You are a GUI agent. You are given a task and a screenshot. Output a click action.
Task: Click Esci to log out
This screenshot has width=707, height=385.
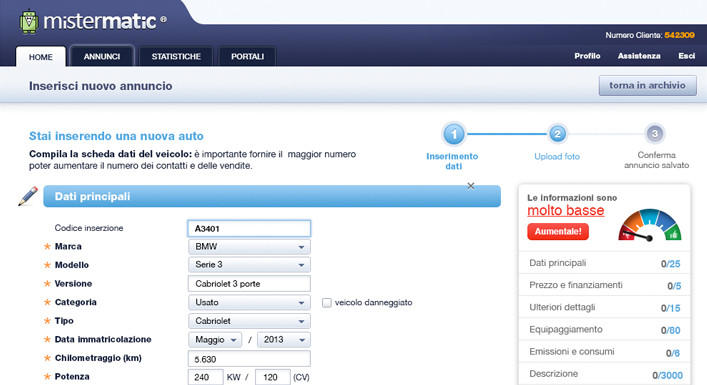[686, 56]
